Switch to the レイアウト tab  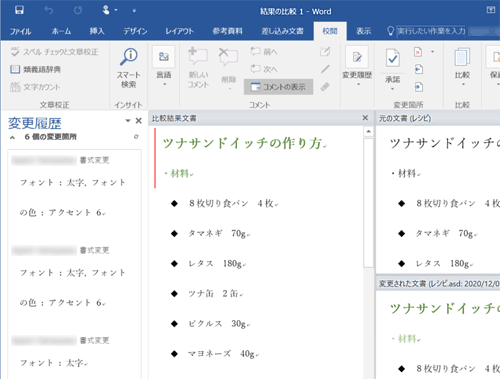(x=179, y=31)
